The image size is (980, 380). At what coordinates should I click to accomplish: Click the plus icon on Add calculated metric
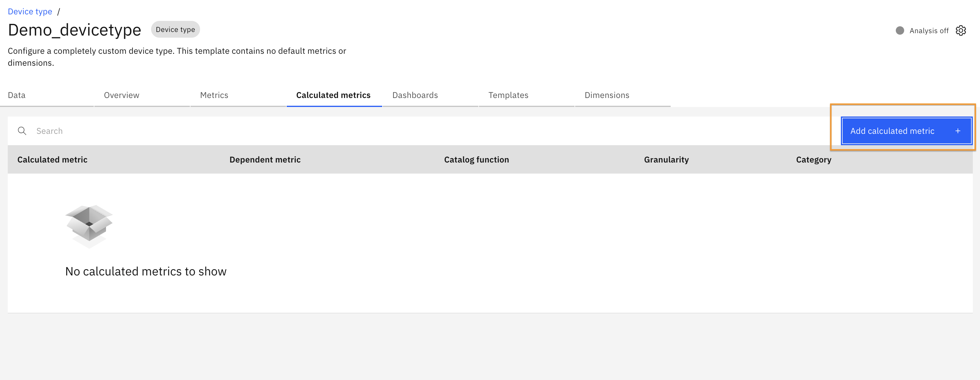[958, 131]
